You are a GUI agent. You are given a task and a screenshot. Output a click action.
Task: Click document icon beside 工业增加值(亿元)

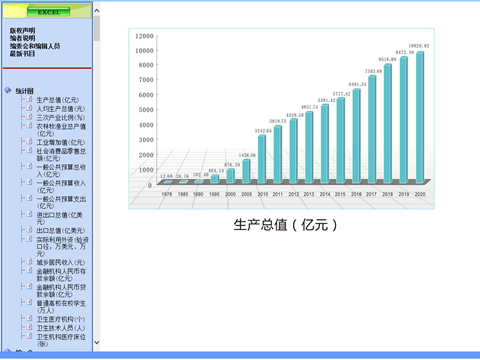coord(29,141)
